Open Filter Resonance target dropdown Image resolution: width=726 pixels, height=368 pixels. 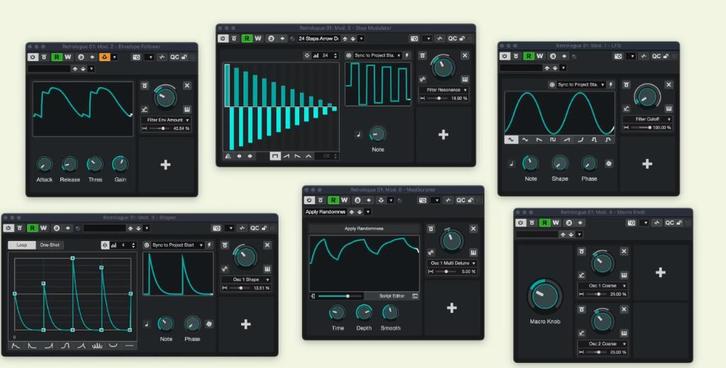[x=444, y=90]
